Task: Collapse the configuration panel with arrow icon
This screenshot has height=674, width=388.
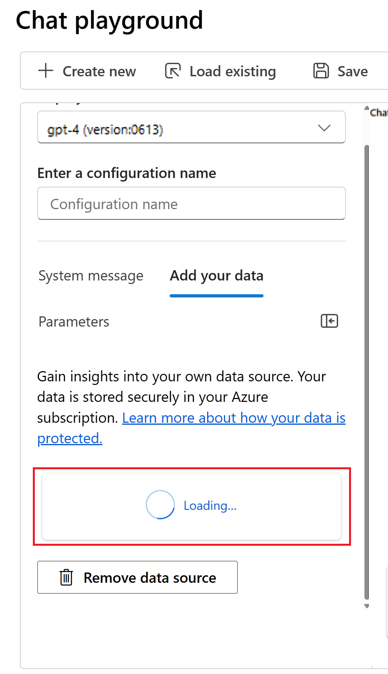Action: point(330,321)
